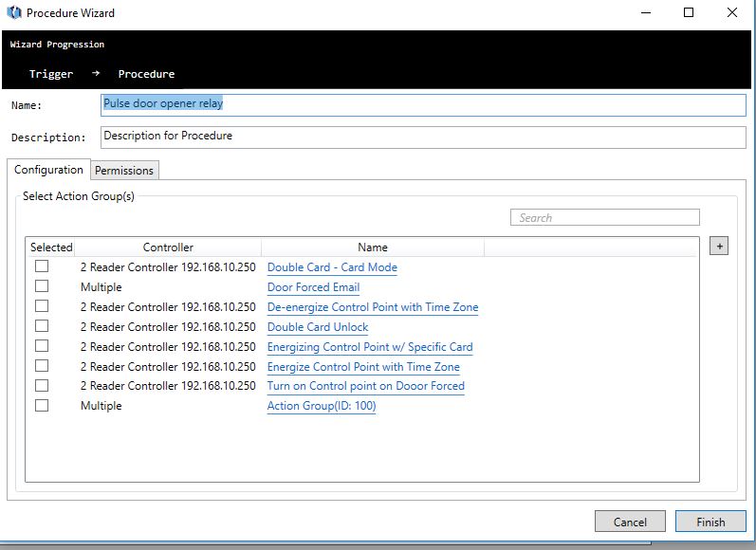Select Procedure step in wizard progression
The image size is (756, 550).
tap(147, 74)
